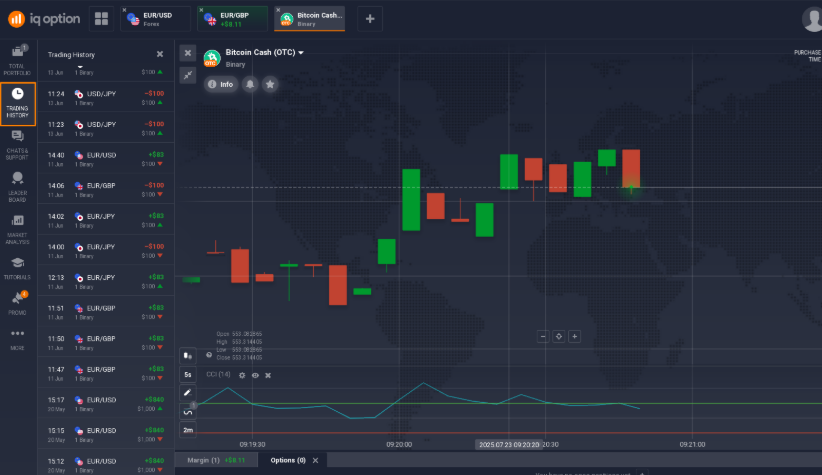Expand the Bitcoin Cash (OTC) asset dropdown
This screenshot has height=475, width=822.
pos(300,53)
